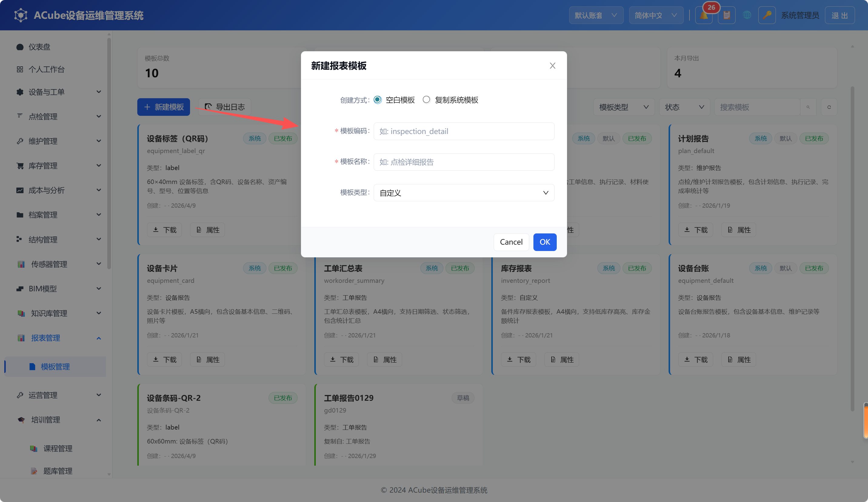Image resolution: width=868 pixels, height=502 pixels.
Task: Click the refresh icon next to search
Action: [829, 107]
